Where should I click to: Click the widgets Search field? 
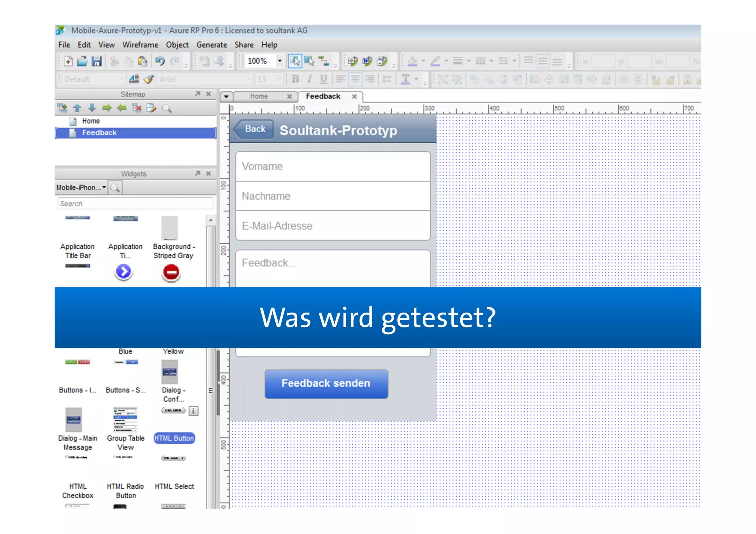coord(135,204)
